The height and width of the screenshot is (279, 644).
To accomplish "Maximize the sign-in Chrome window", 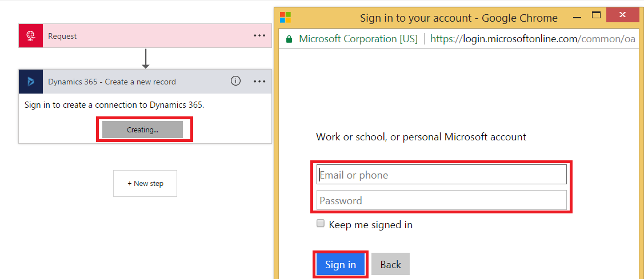I will [x=597, y=15].
